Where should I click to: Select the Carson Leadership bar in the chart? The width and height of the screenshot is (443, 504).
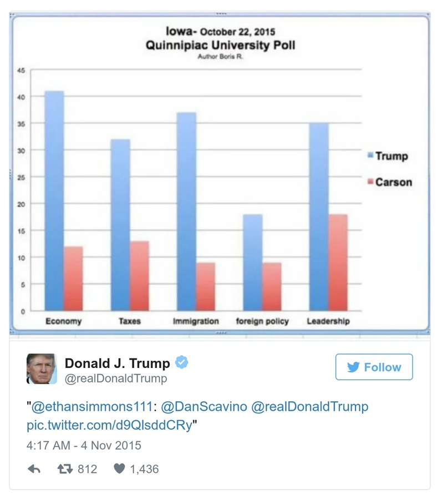tap(338, 261)
